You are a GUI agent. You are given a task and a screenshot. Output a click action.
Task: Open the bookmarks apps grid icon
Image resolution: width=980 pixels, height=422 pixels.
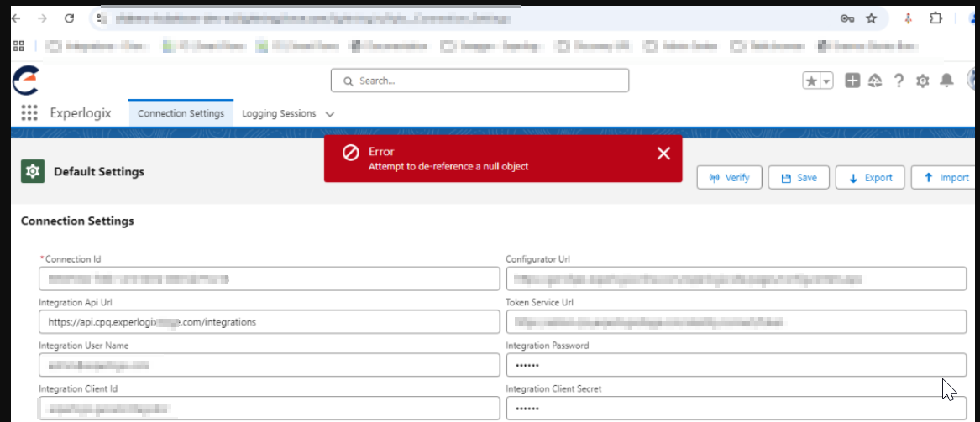coord(18,45)
